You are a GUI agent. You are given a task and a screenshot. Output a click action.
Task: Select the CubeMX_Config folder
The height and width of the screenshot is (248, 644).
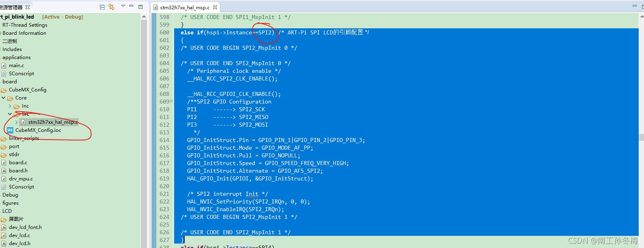(28, 89)
